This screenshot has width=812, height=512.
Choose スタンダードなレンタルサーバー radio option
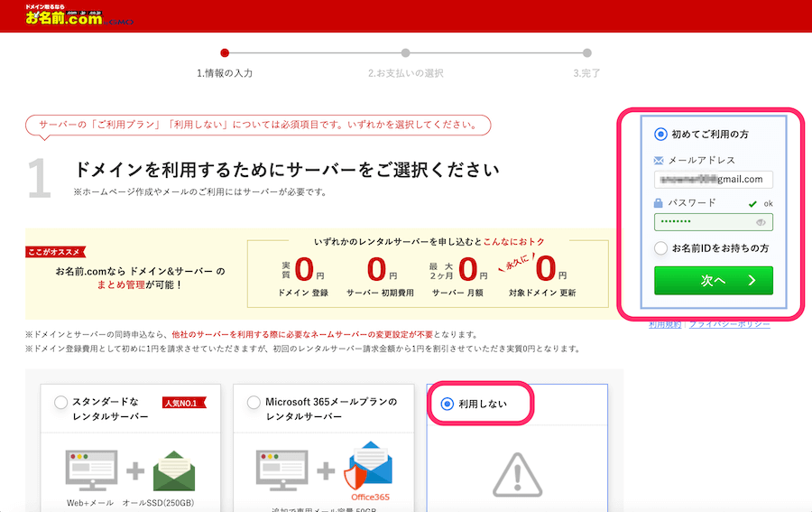coord(60,402)
